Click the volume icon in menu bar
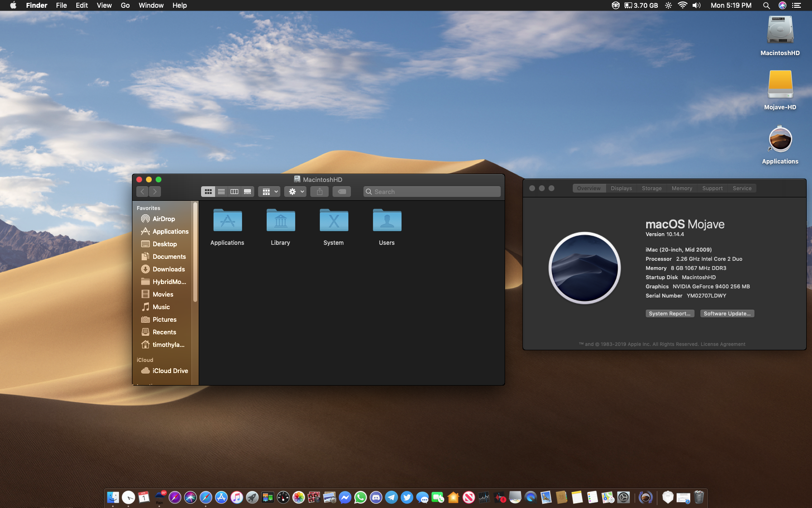 696,5
